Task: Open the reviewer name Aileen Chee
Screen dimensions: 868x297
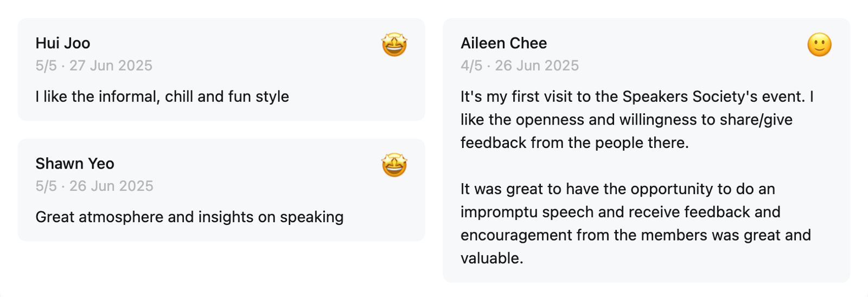Action: (503, 43)
